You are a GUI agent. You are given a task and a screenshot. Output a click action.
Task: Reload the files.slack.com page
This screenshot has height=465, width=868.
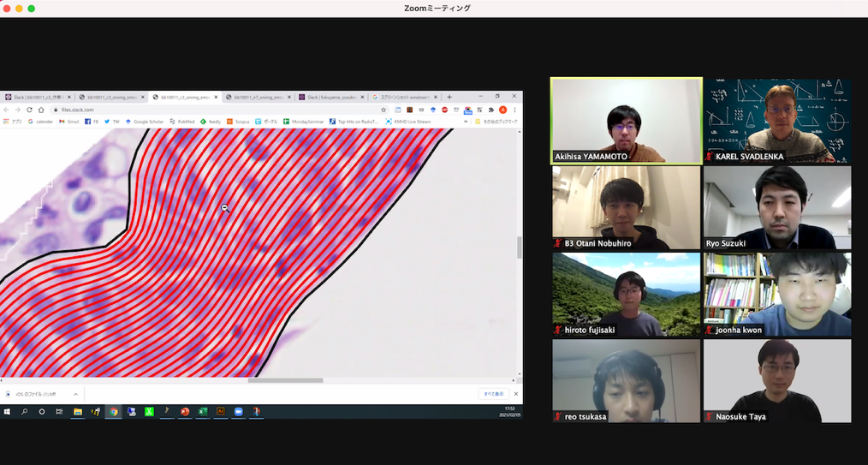[29, 110]
